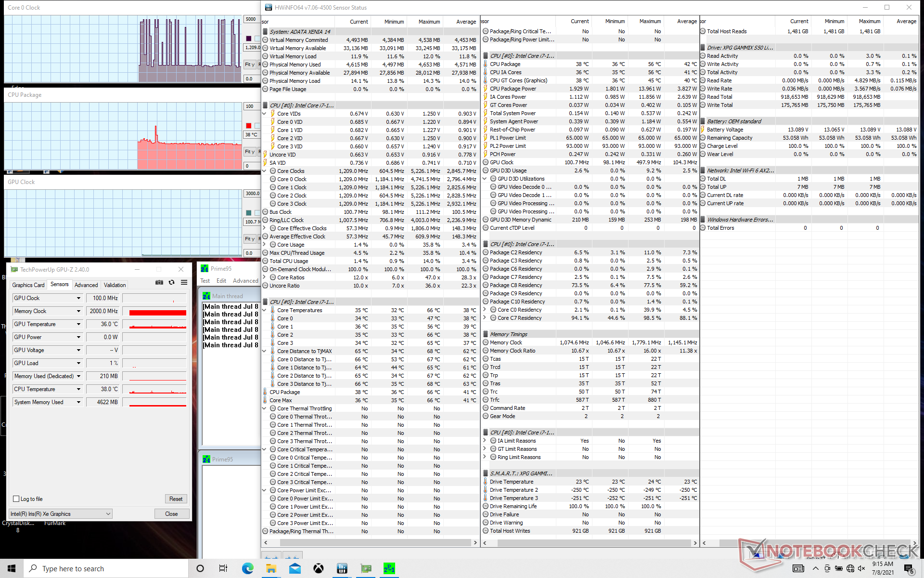Click the network globe tray icon
The width and height of the screenshot is (924, 578).
850,568
